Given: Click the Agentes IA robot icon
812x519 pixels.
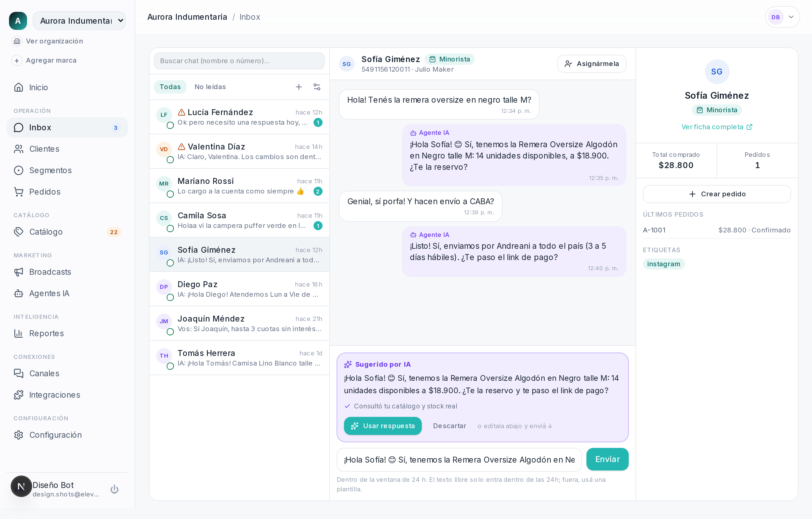Looking at the screenshot, I should point(19,293).
